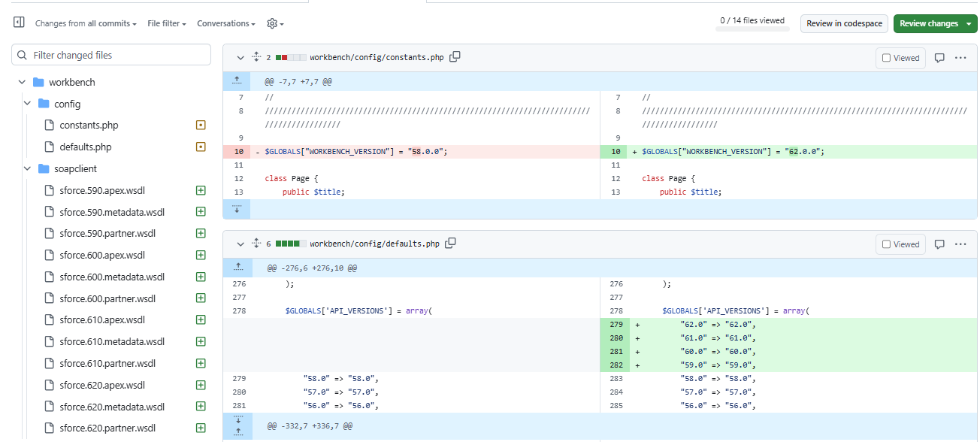The width and height of the screenshot is (980, 442).
Task: Click hunk header @@ -332,7 +336,7 @@
Action: point(310,426)
